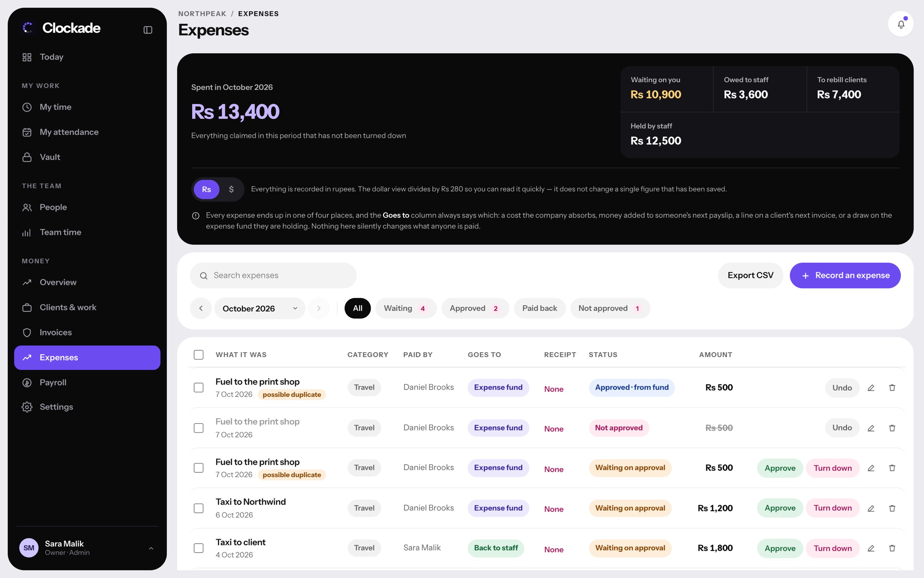This screenshot has width=924, height=578.
Task: Edit the Taxi to Northwind expense
Action: click(871, 508)
